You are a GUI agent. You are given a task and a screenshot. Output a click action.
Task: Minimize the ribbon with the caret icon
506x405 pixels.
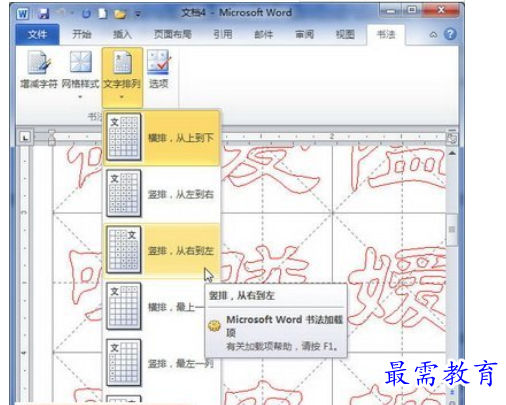(433, 34)
